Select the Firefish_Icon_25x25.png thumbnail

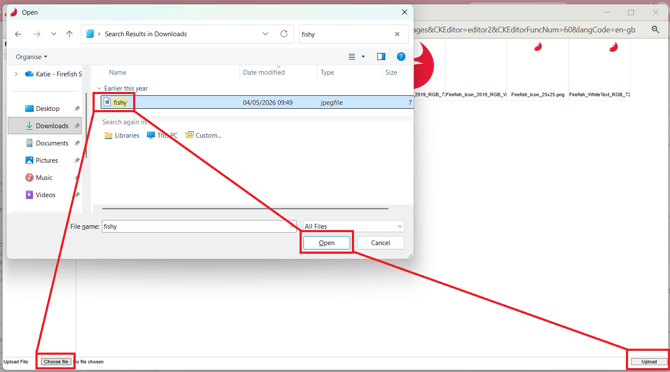(x=538, y=68)
